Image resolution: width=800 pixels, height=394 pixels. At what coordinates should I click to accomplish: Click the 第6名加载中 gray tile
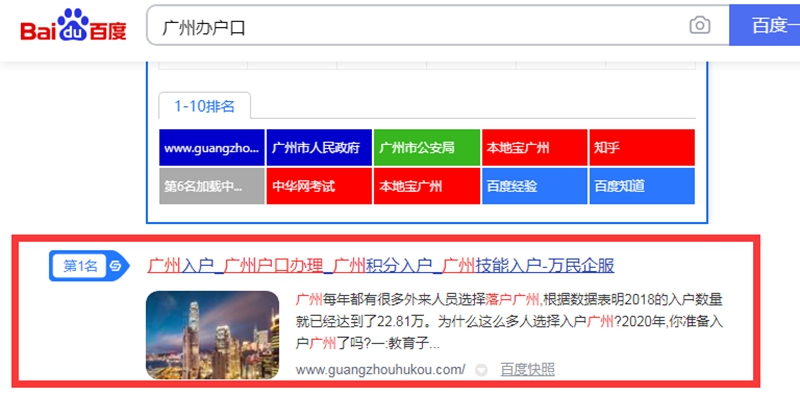(212, 186)
